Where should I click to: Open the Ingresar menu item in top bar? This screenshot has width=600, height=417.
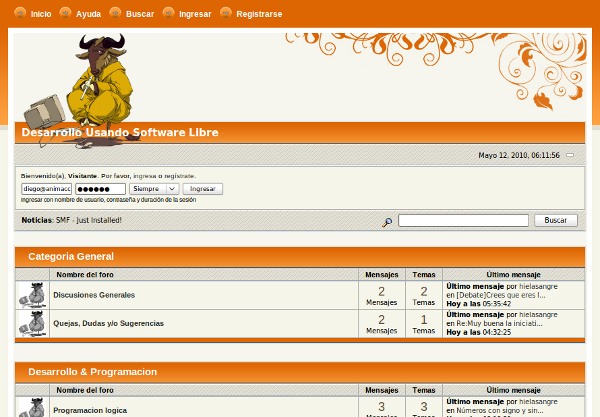195,14
